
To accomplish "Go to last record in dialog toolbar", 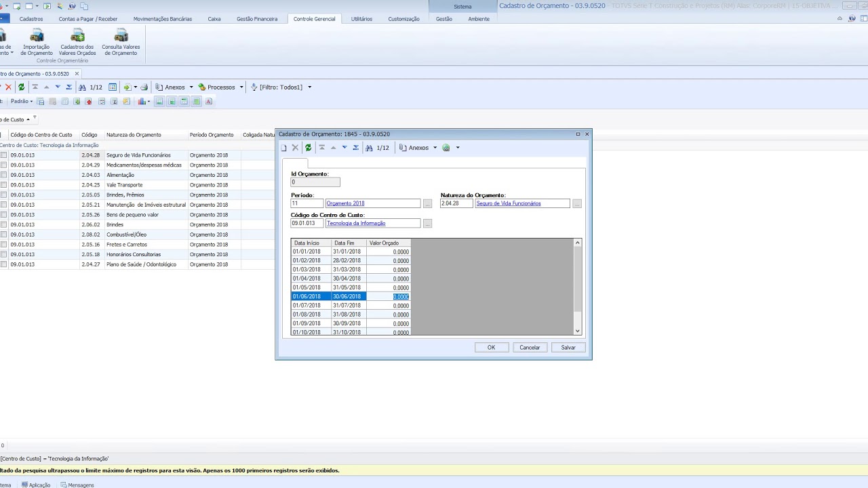I will click(355, 148).
